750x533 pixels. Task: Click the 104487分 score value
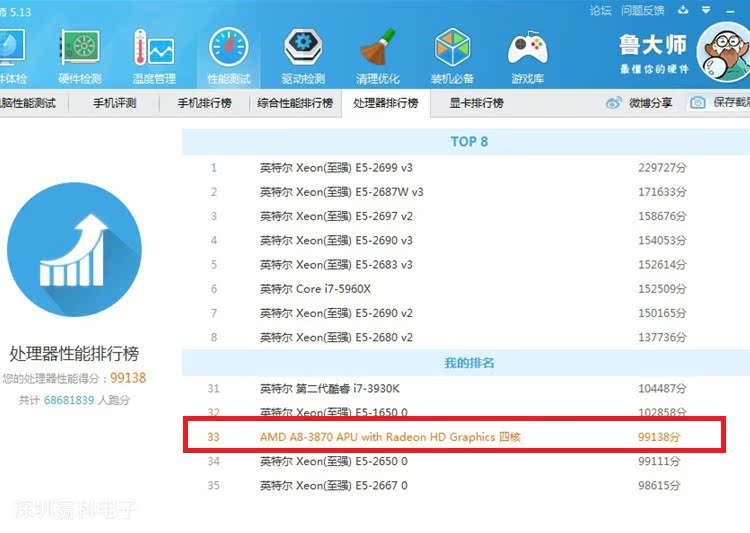pyautogui.click(x=662, y=389)
